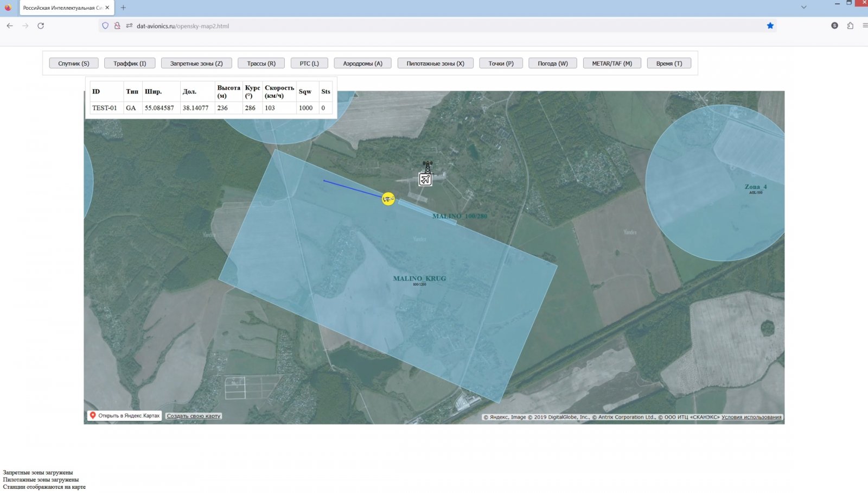Select the airport plane icon on map

425,179
